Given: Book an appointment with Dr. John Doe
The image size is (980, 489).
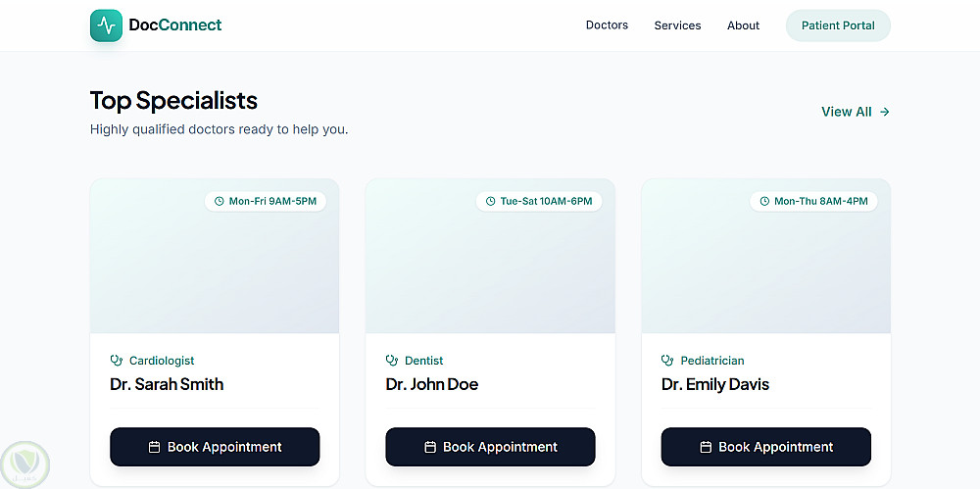Looking at the screenshot, I should point(490,447).
